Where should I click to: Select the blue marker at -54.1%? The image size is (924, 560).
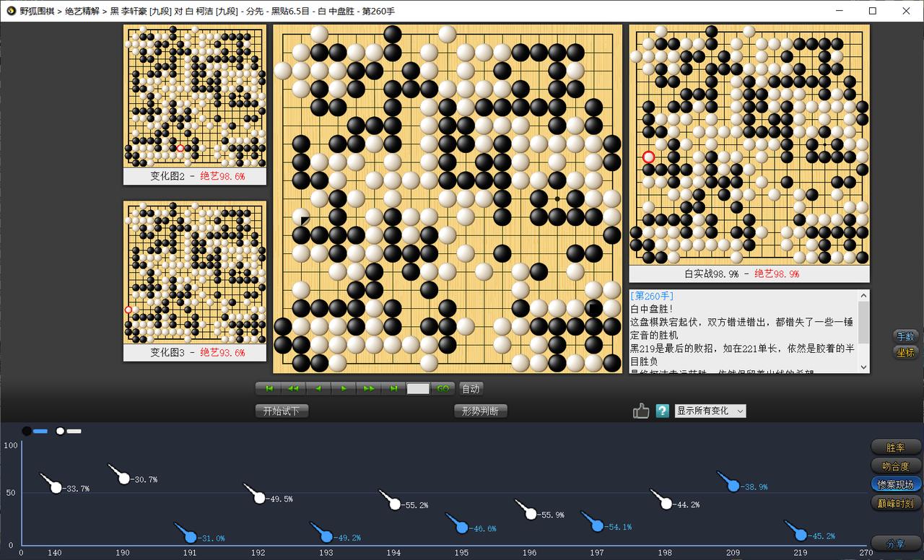coord(598,525)
